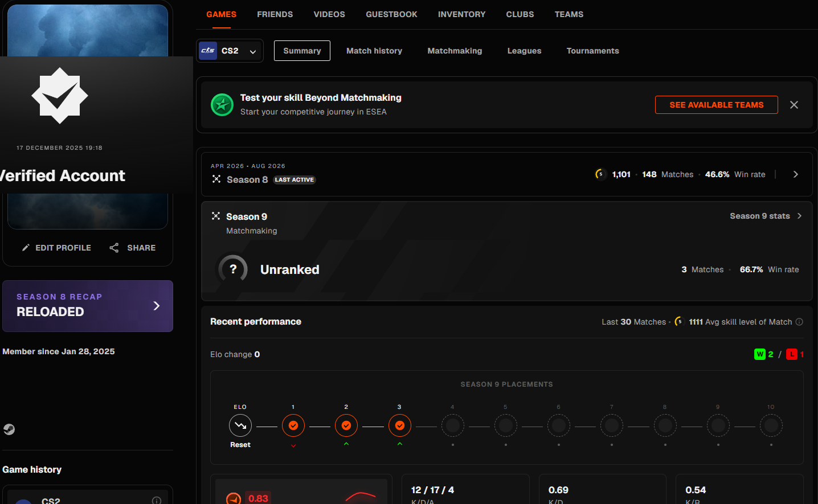Image resolution: width=818 pixels, height=504 pixels.
Task: Click the Season 8 crossed-swords icon
Action: 216,179
